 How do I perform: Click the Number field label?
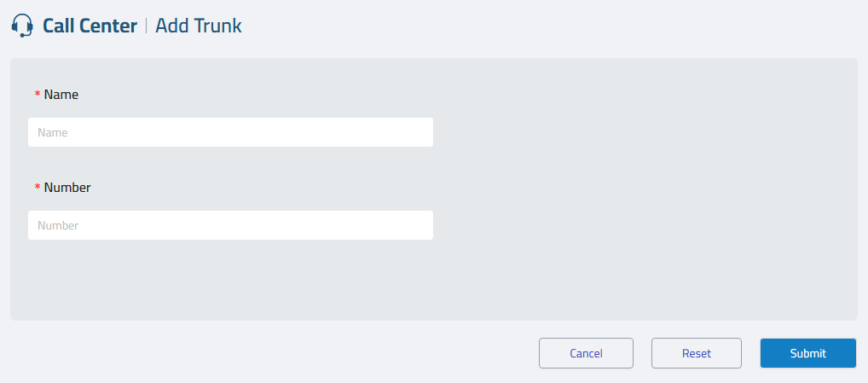pos(67,188)
